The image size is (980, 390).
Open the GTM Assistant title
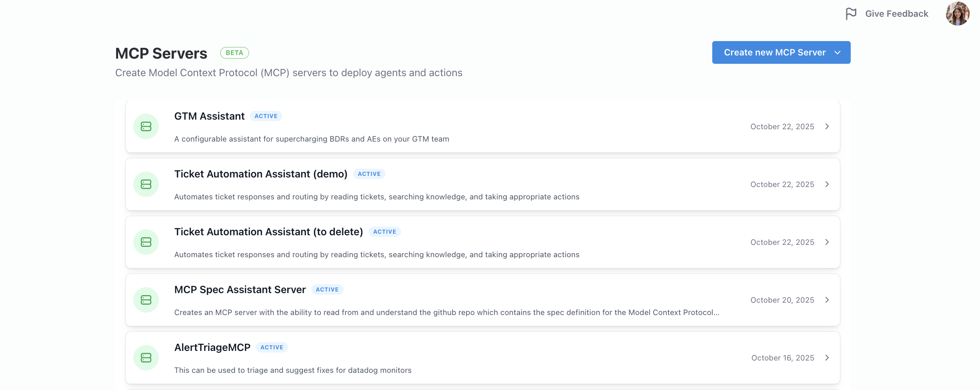tap(209, 116)
